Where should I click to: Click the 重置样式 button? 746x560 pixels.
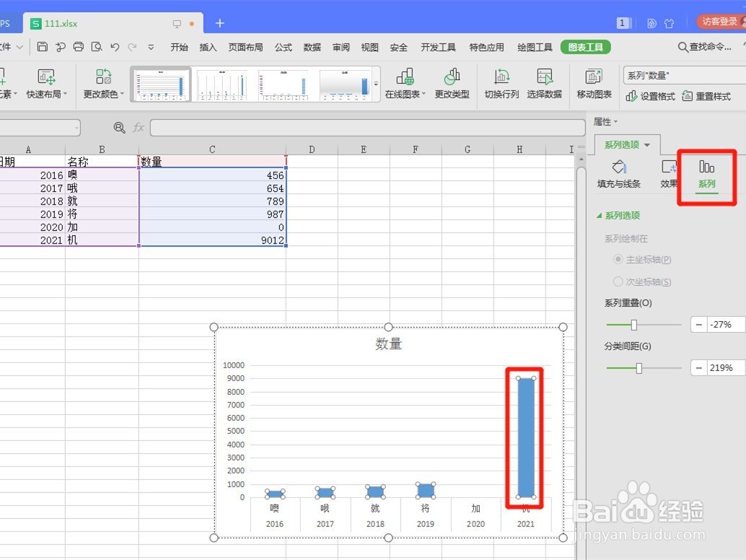706,96
